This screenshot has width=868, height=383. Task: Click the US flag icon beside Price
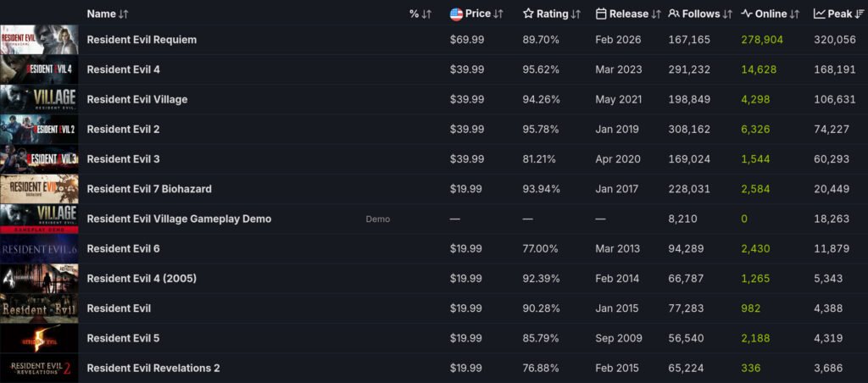click(x=456, y=14)
